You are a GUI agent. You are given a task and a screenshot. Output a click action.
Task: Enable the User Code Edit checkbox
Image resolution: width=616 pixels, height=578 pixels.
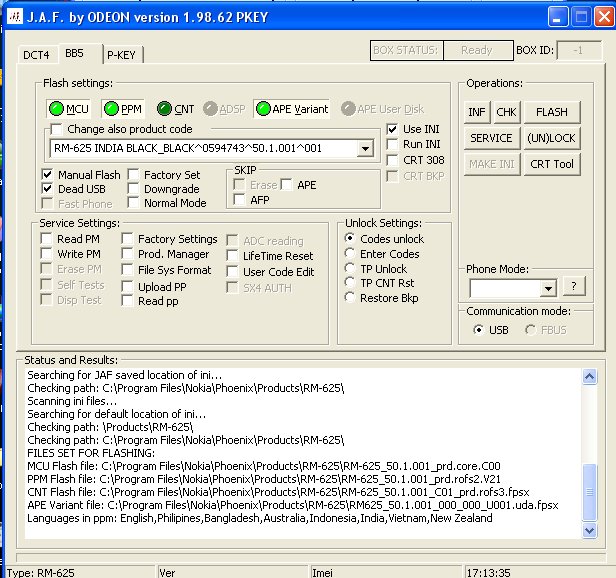pyautogui.click(x=232, y=272)
